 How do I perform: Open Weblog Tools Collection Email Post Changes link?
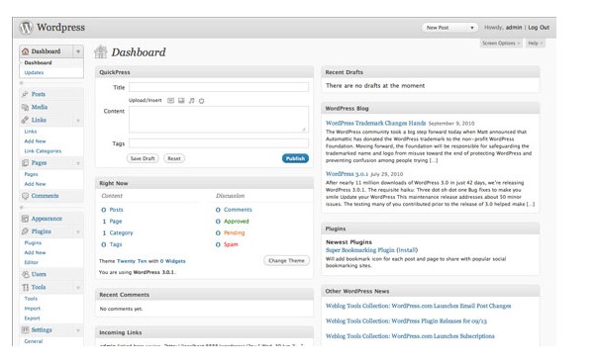coord(419,306)
